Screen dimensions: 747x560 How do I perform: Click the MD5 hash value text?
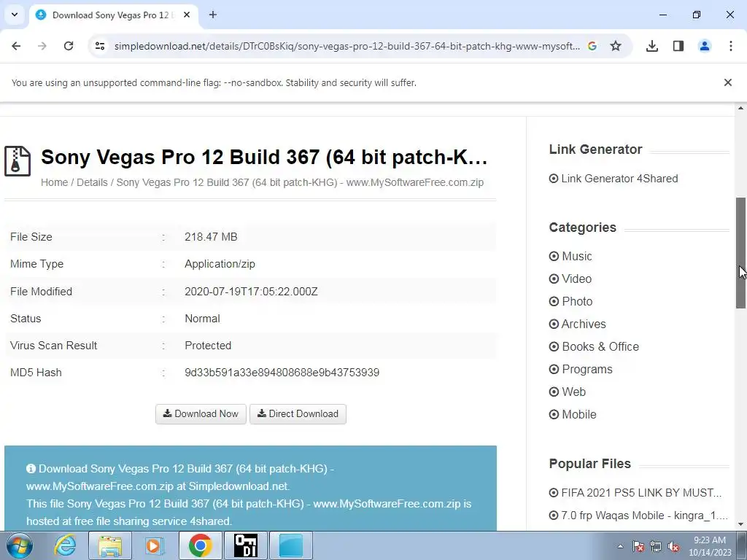[x=282, y=373]
